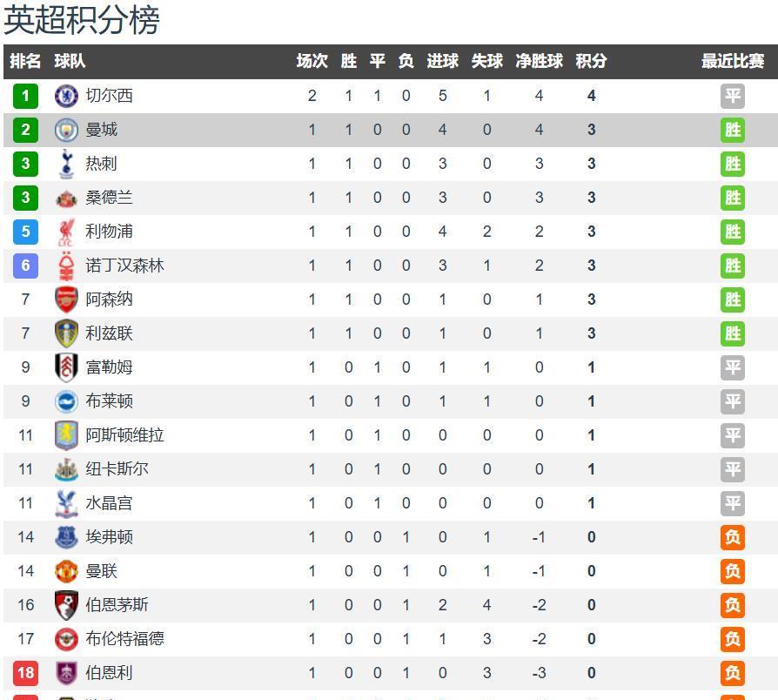Click the Tottenham crest icon

coord(67,164)
